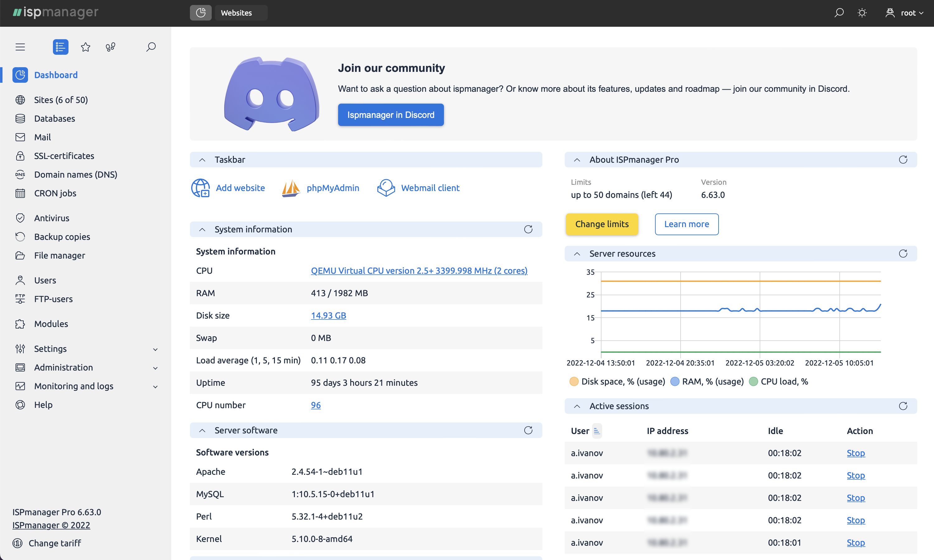Click the Backup copies icon

[x=20, y=237]
